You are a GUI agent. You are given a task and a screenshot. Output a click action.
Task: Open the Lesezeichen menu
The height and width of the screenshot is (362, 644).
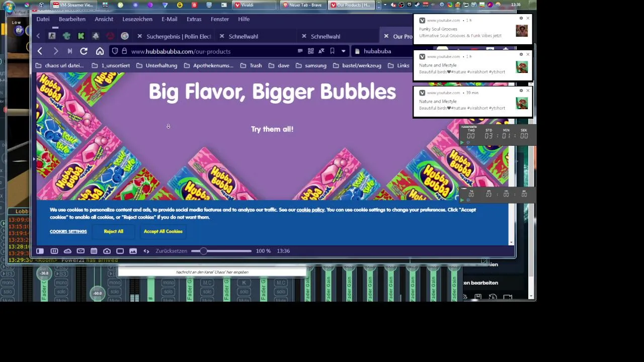tap(137, 19)
